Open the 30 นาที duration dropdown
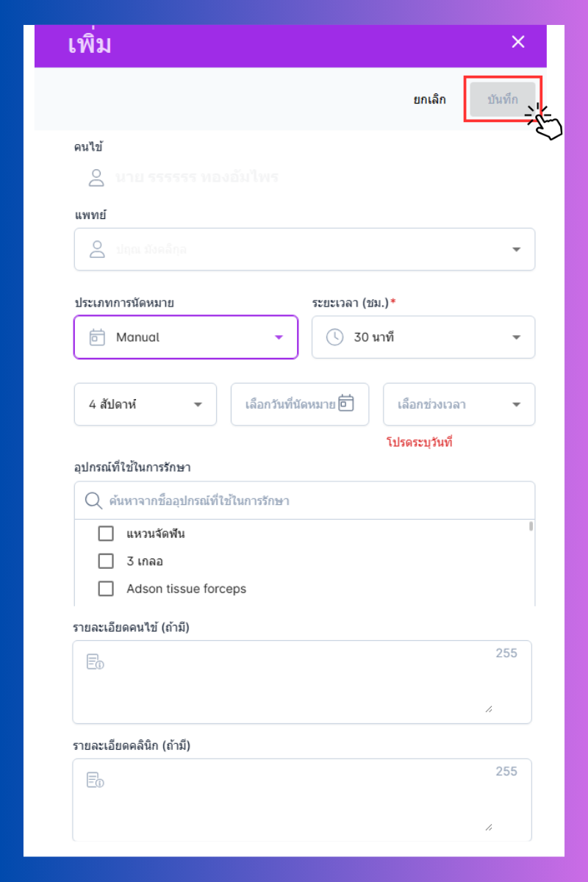The image size is (588, 882). click(x=516, y=337)
